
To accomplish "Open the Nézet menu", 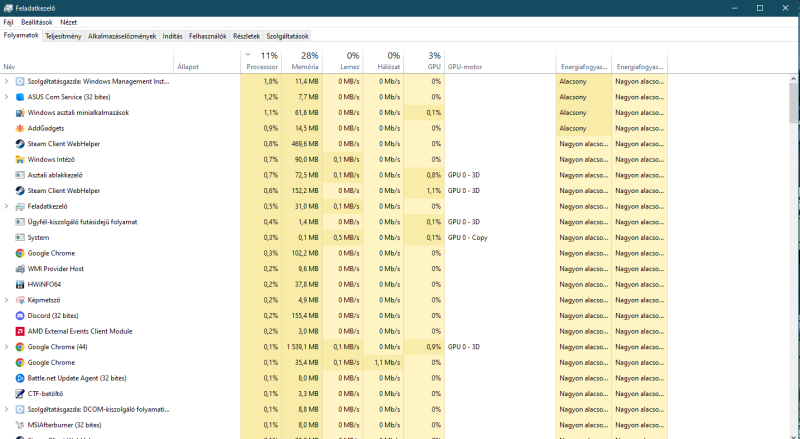I will 68,22.
